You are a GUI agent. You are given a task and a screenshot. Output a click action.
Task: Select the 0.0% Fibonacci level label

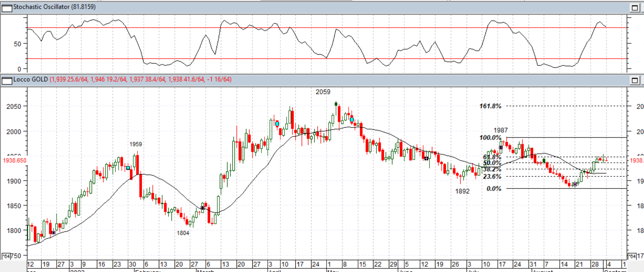[494, 189]
